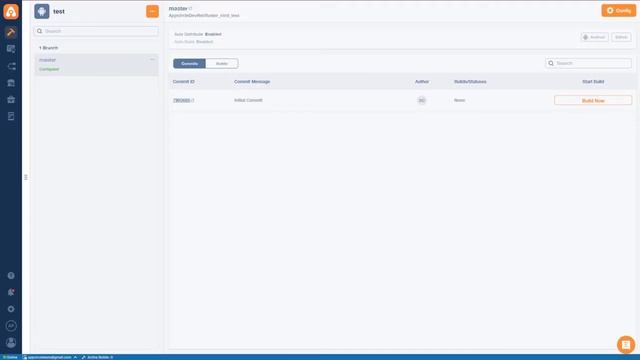Image resolution: width=640 pixels, height=360 pixels.
Task: Expand the account email menu in status bar
Action: pos(50,357)
